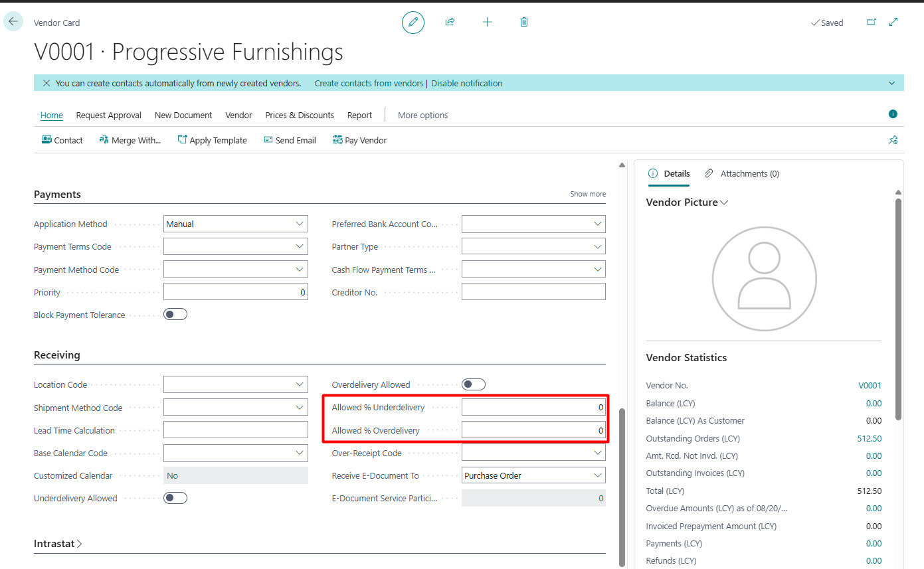The height and width of the screenshot is (569, 924).
Task: Click the Allowed % Overdelivery field
Action: [x=533, y=430]
